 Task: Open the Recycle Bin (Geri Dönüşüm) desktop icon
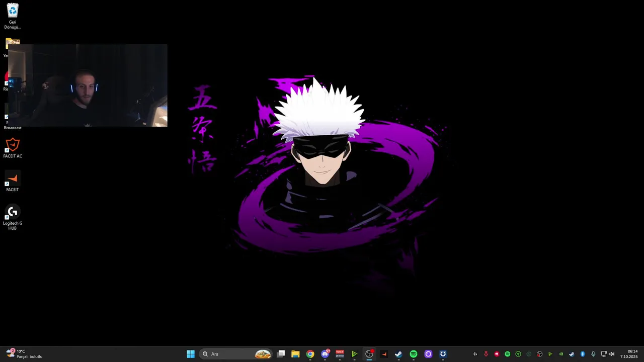[13, 16]
